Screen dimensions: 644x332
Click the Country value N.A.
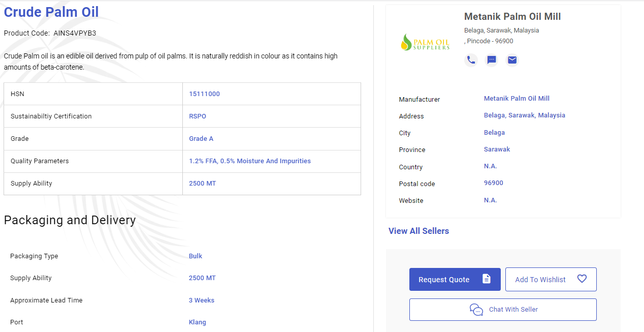[491, 166]
